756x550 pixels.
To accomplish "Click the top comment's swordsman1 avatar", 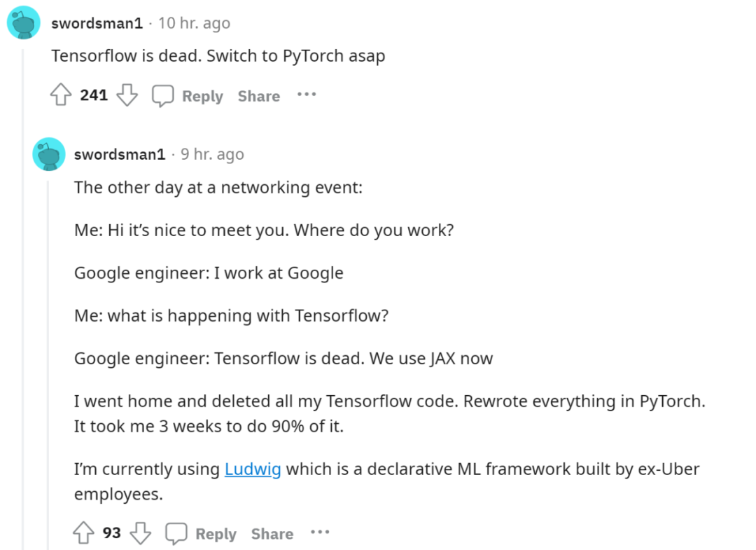I will point(23,24).
